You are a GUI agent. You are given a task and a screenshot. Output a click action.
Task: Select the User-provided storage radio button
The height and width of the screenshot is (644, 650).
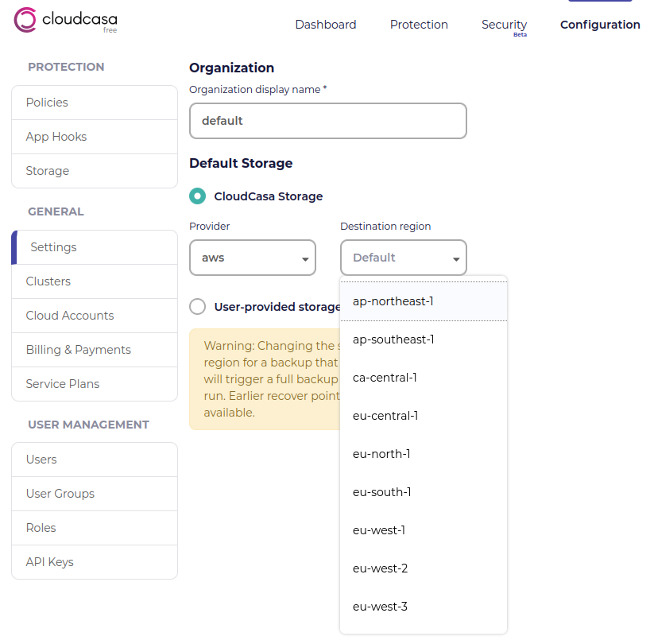[197, 306]
